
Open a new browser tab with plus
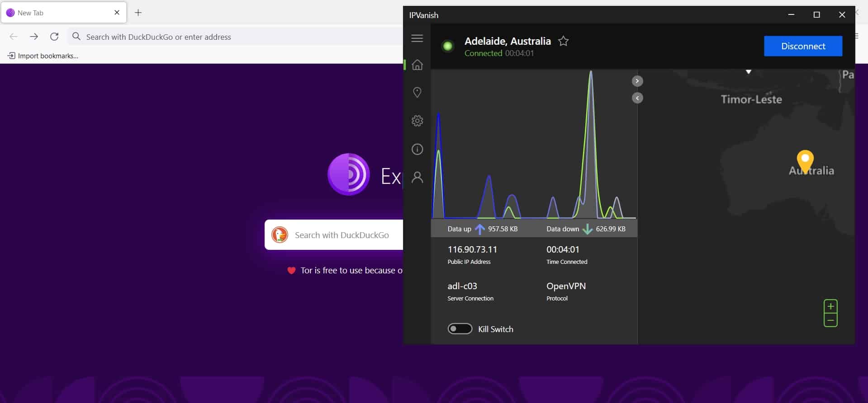138,13
